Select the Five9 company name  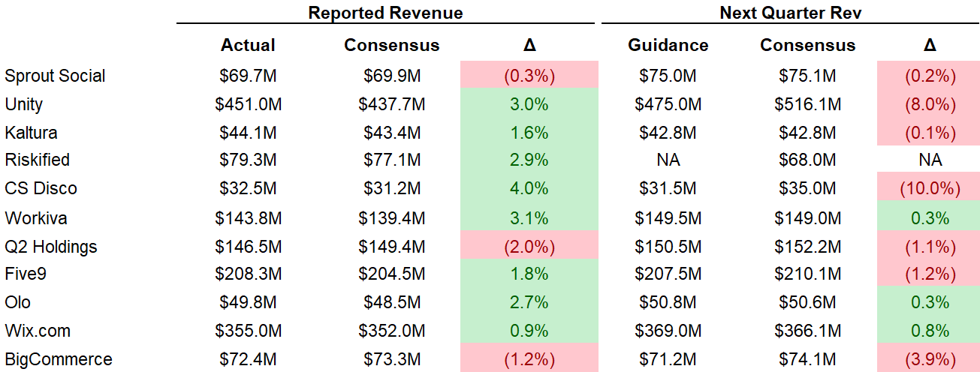coord(26,274)
